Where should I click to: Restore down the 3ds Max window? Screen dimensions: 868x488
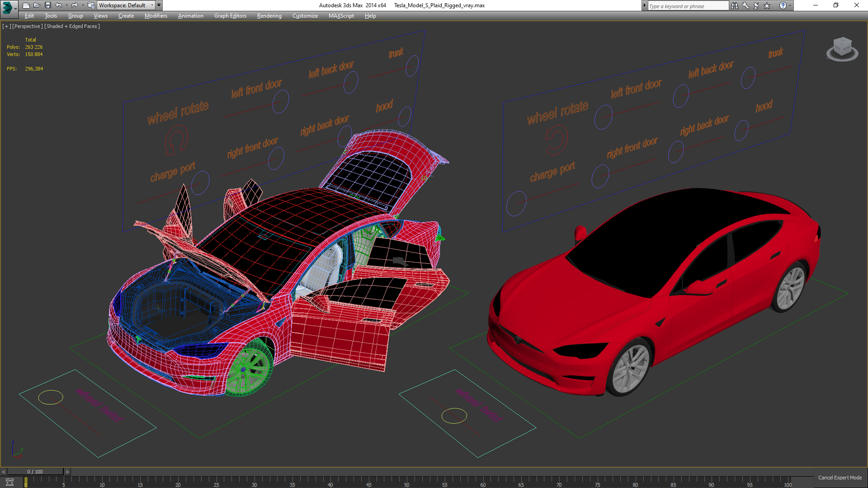(836, 5)
